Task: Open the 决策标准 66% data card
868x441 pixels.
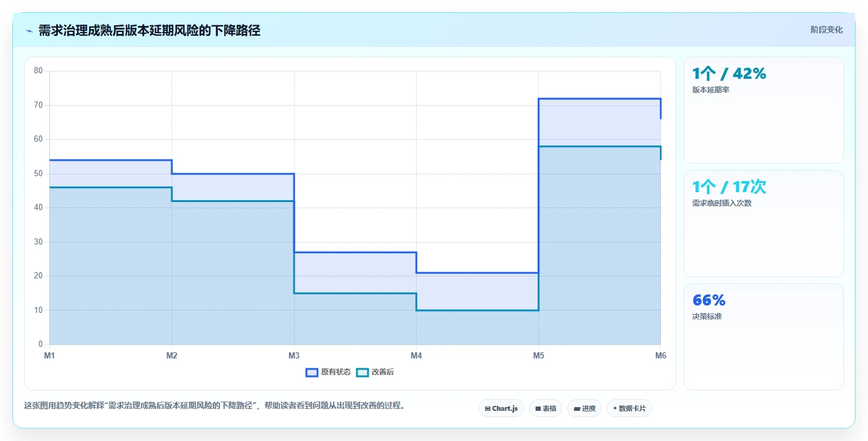Action: pyautogui.click(x=763, y=337)
